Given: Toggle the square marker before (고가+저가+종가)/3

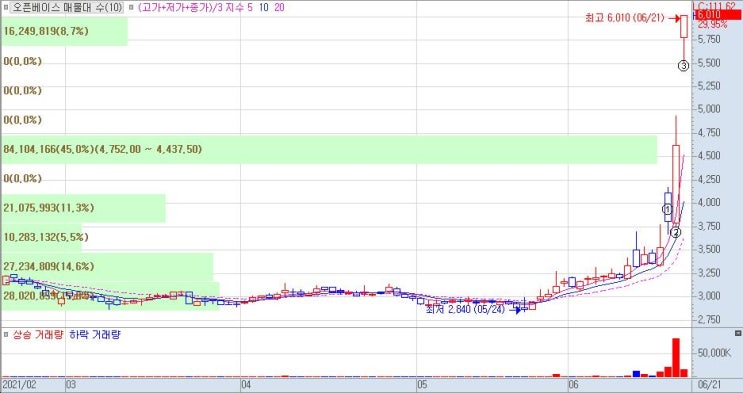Looking at the screenshot, I should pos(131,8).
